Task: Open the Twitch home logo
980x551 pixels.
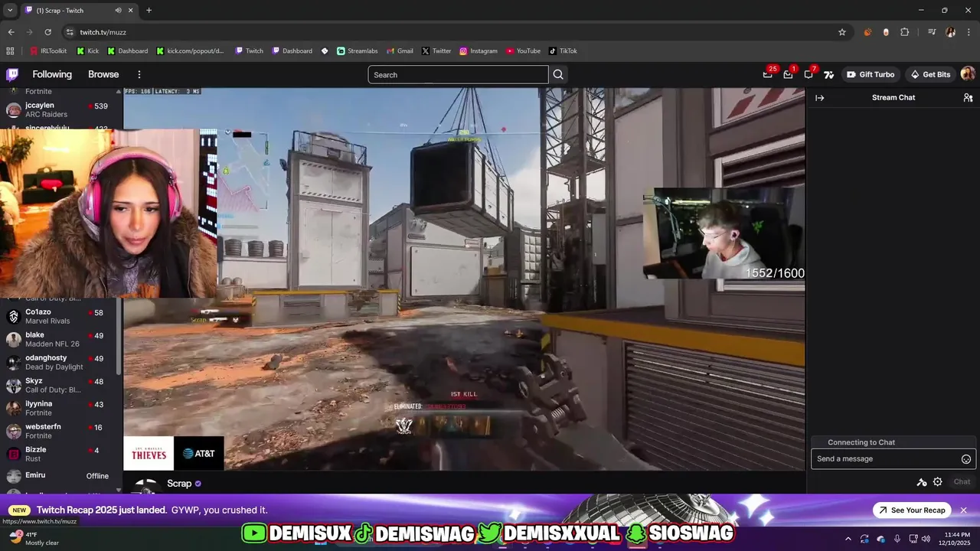Action: pos(12,74)
